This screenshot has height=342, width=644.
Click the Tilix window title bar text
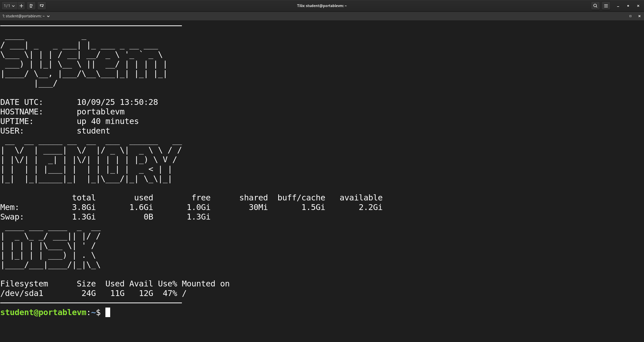coord(322,6)
